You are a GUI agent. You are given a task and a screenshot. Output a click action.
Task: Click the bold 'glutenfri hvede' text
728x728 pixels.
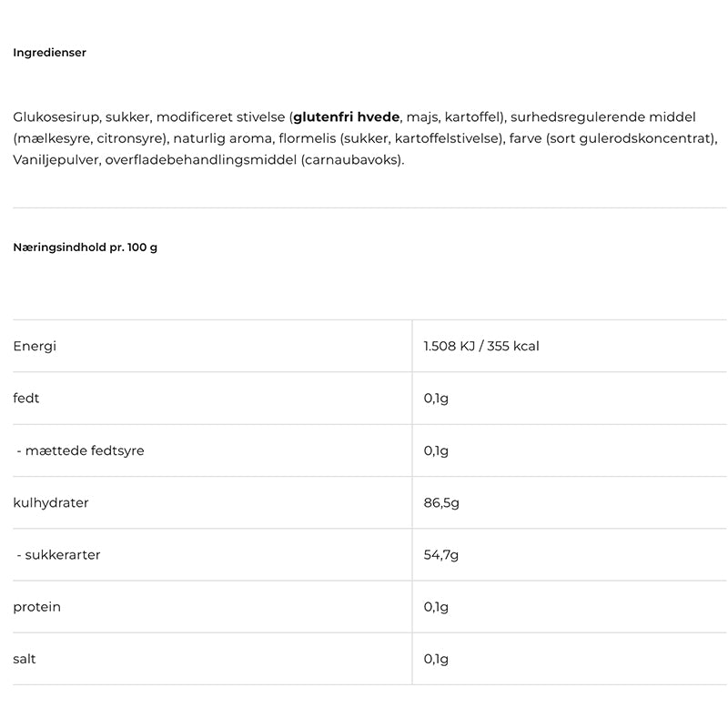(x=347, y=117)
